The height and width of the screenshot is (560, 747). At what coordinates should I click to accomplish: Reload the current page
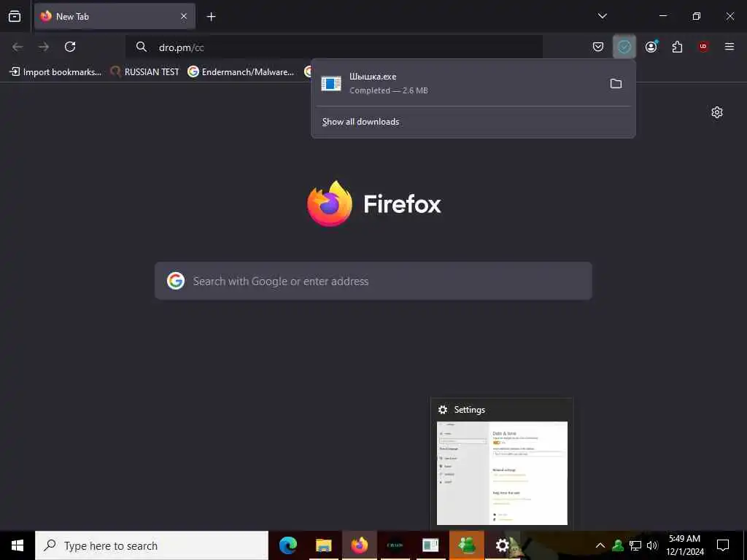pos(70,47)
